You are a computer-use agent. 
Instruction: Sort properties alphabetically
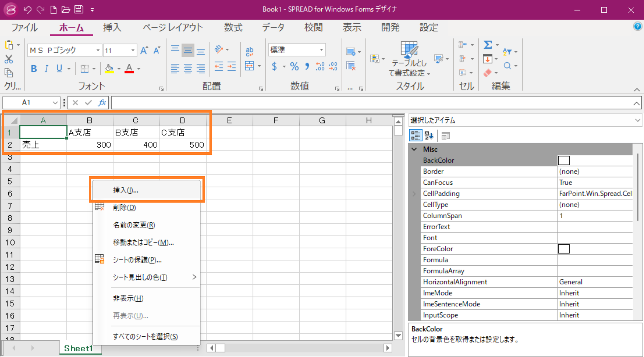429,136
